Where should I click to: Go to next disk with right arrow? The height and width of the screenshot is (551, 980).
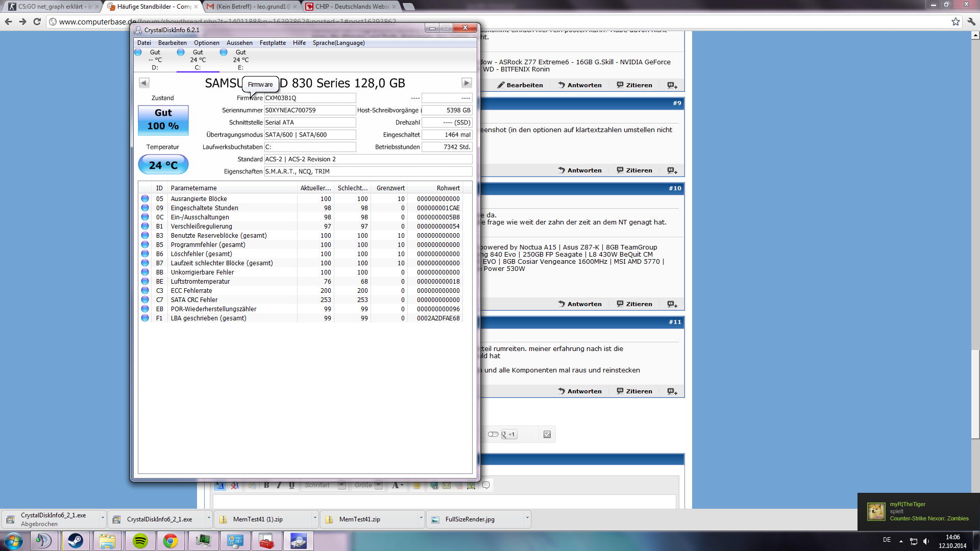point(466,83)
